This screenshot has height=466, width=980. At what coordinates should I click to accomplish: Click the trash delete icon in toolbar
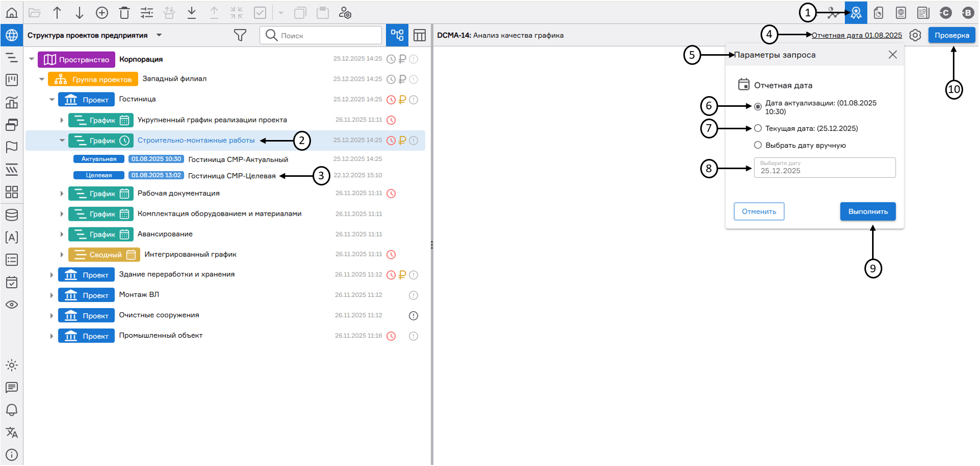point(124,13)
